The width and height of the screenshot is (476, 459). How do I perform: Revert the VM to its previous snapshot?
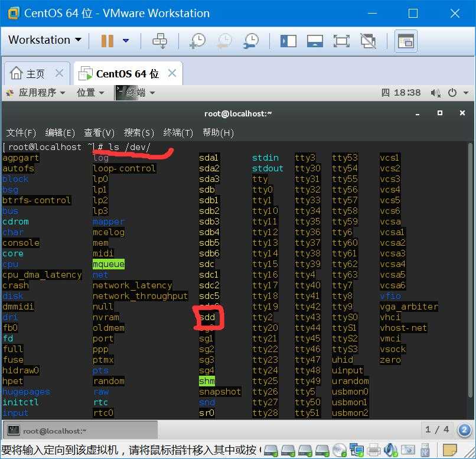click(x=224, y=41)
